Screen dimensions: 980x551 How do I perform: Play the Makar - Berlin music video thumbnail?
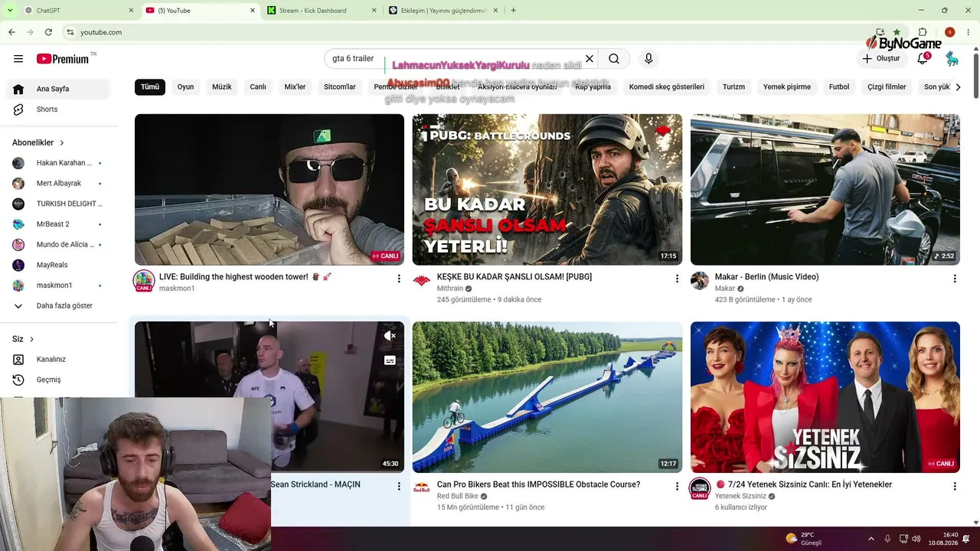tap(825, 189)
